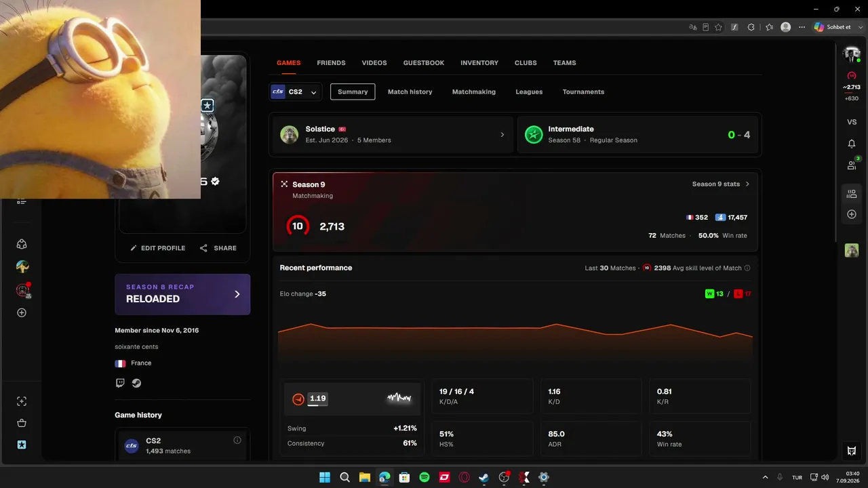Open notifications bell in right sidebar

(x=852, y=144)
